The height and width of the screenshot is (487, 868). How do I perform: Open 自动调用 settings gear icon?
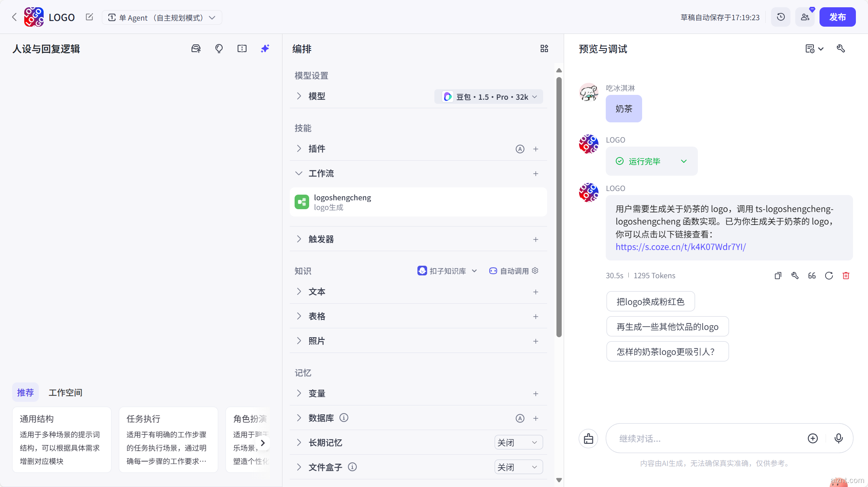point(535,271)
